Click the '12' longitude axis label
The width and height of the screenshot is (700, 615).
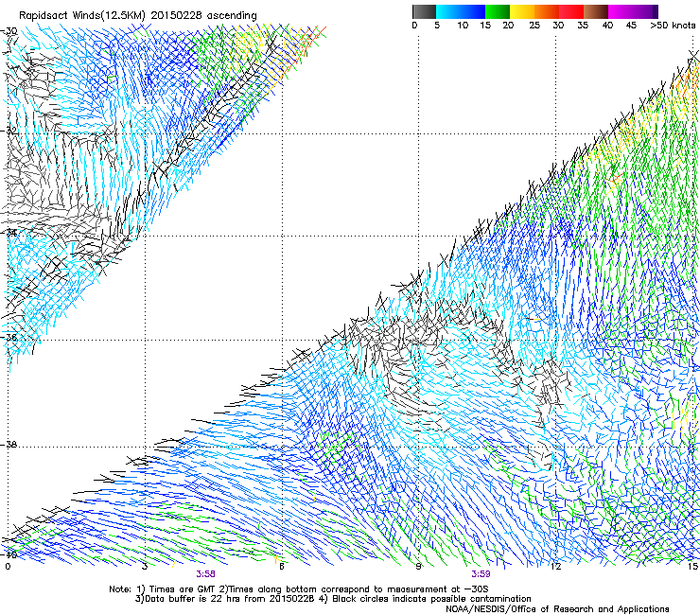556,567
